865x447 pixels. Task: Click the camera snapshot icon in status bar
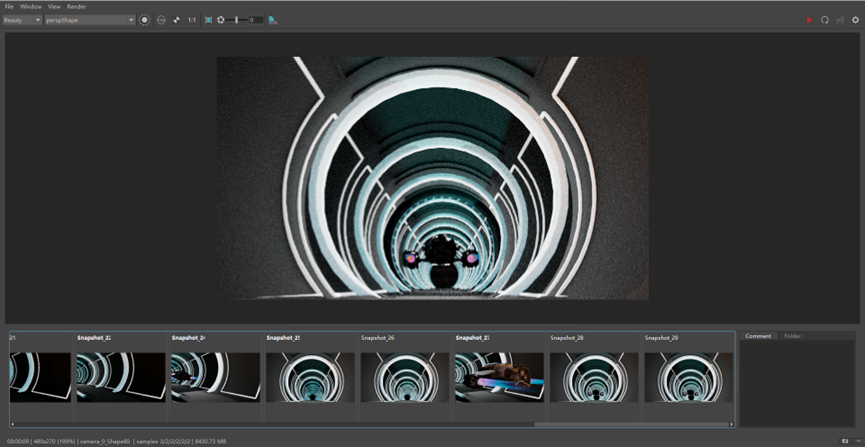point(845,441)
